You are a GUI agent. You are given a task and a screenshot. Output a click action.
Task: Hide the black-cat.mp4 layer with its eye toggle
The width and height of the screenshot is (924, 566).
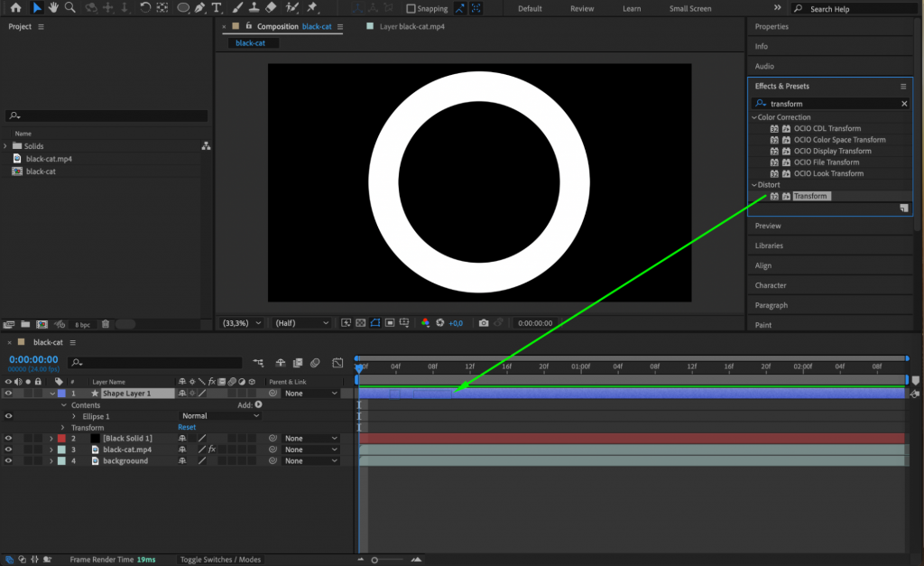coord(7,450)
